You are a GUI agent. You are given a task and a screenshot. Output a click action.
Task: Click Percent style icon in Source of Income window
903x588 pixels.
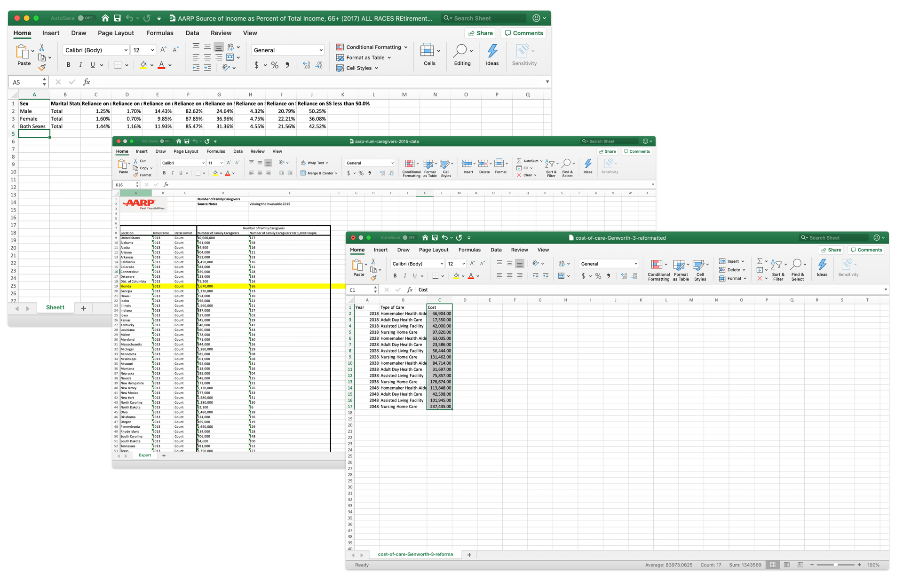point(275,65)
